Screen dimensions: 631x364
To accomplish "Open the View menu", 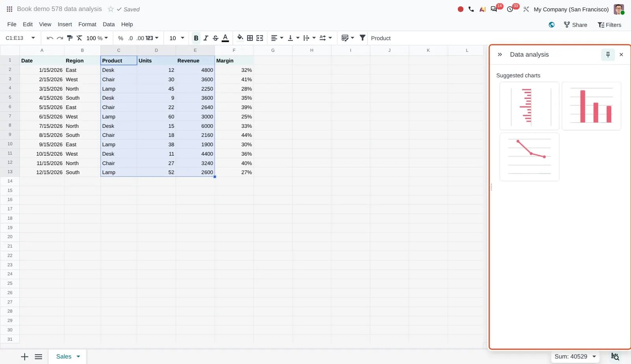I will (x=45, y=24).
